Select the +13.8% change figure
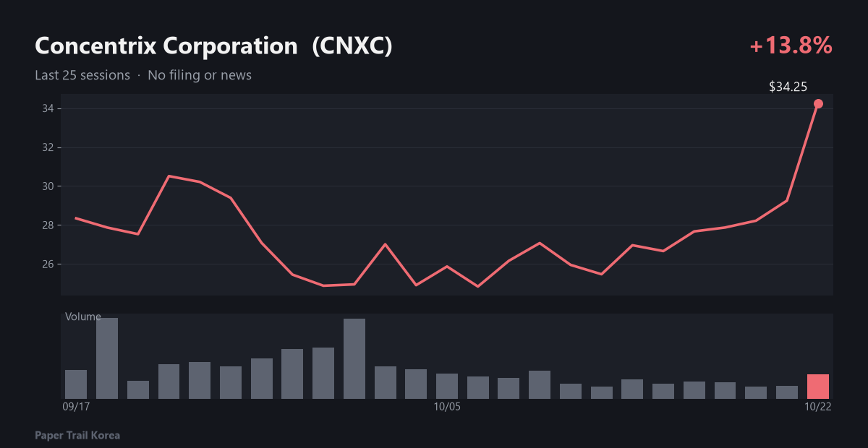Viewport: 868px width, 448px height. pyautogui.click(x=791, y=46)
